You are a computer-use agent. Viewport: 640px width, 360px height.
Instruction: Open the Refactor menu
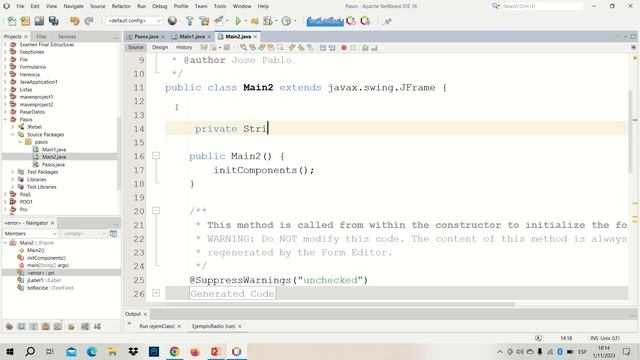point(121,6)
